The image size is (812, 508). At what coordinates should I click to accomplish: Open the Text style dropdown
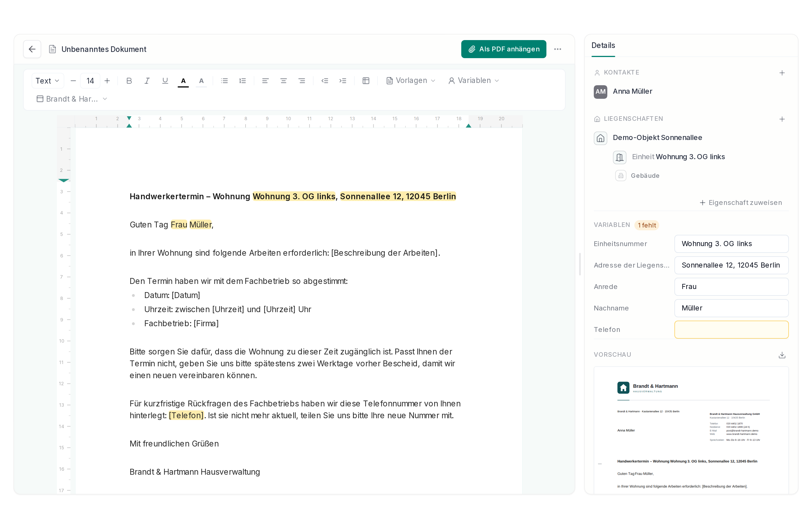(x=48, y=81)
